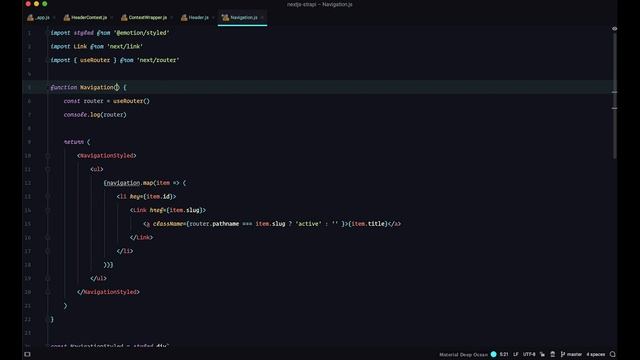Toggle tool windows button at bottom-left

(27, 354)
